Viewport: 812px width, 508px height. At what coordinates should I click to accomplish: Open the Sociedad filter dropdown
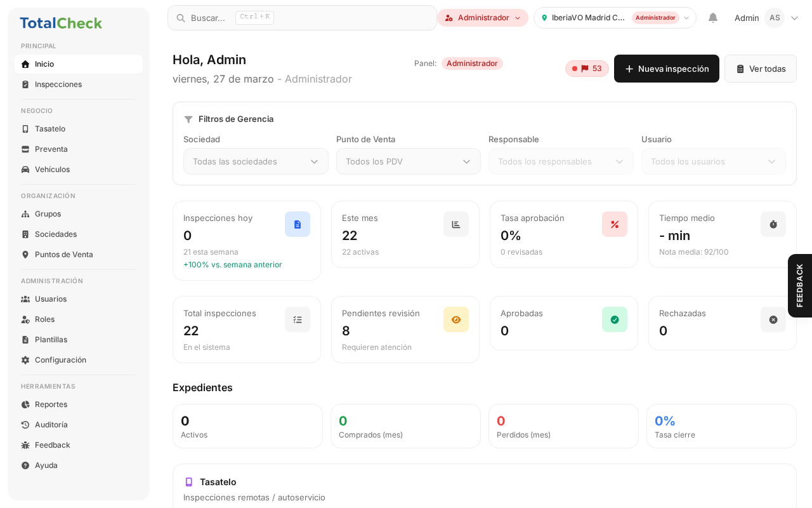(256, 161)
